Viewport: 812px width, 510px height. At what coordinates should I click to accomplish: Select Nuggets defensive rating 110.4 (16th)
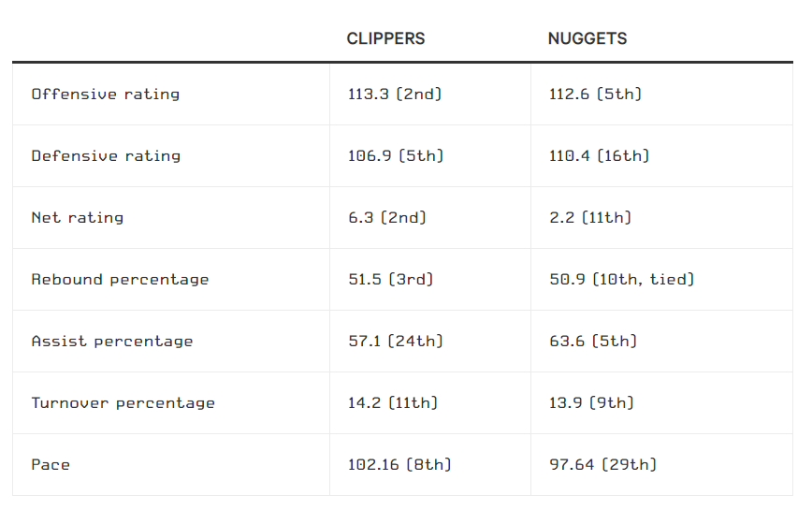click(599, 155)
